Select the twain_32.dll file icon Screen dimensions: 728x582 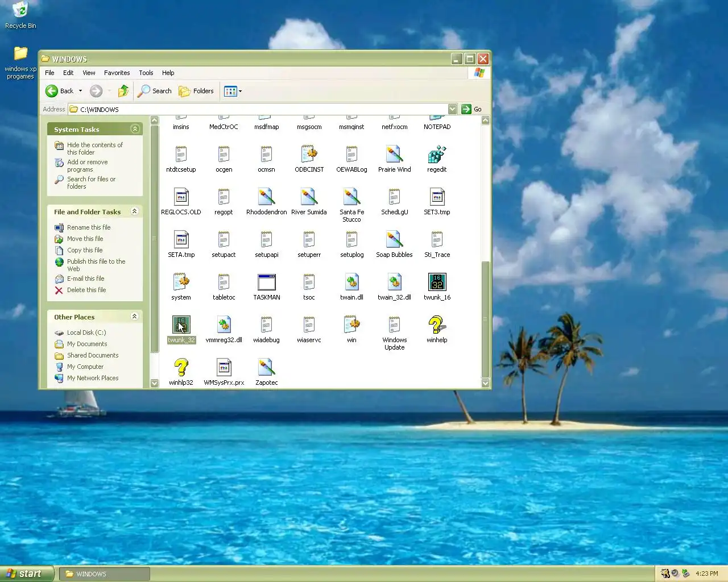(394, 282)
